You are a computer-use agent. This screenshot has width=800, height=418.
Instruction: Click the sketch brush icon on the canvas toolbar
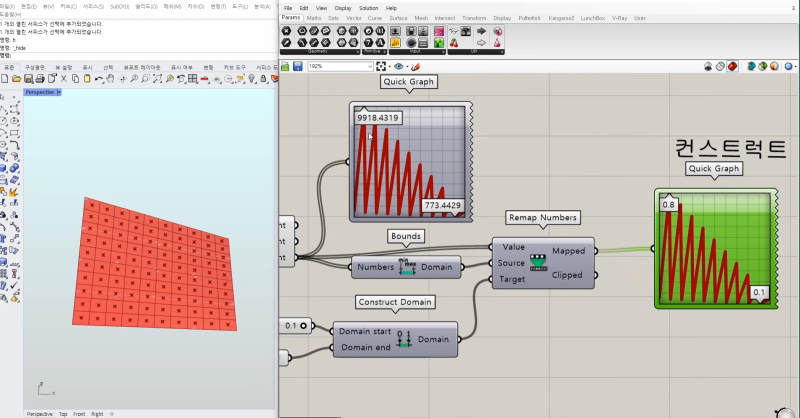coord(414,66)
